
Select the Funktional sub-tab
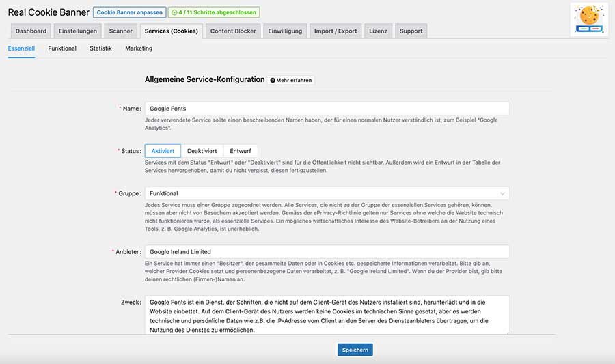pyautogui.click(x=62, y=48)
